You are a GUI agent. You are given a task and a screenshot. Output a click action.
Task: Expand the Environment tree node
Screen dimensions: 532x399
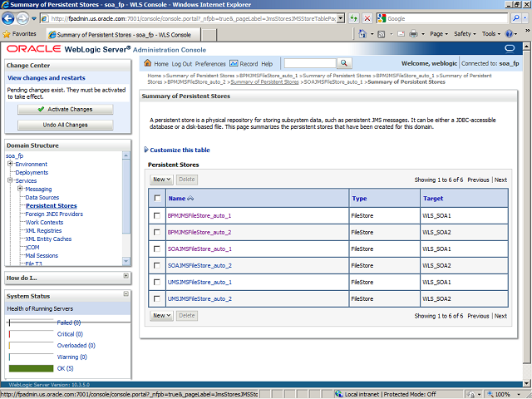pyautogui.click(x=10, y=164)
